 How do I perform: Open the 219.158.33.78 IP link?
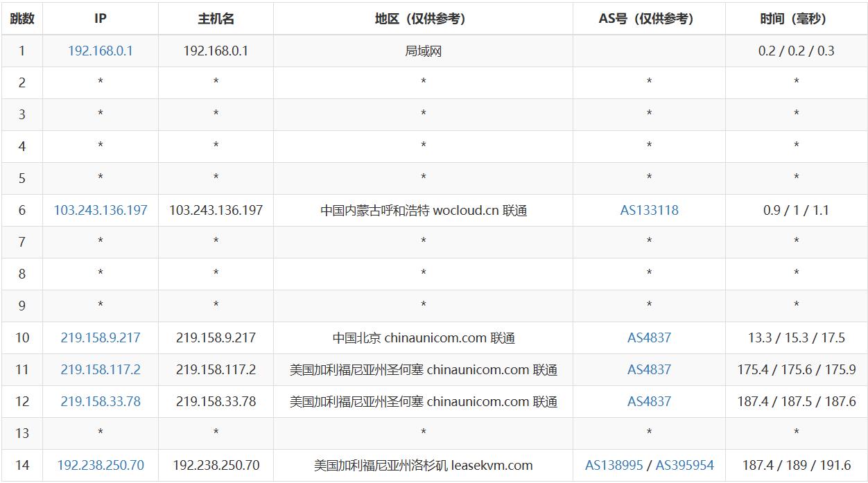(100, 402)
